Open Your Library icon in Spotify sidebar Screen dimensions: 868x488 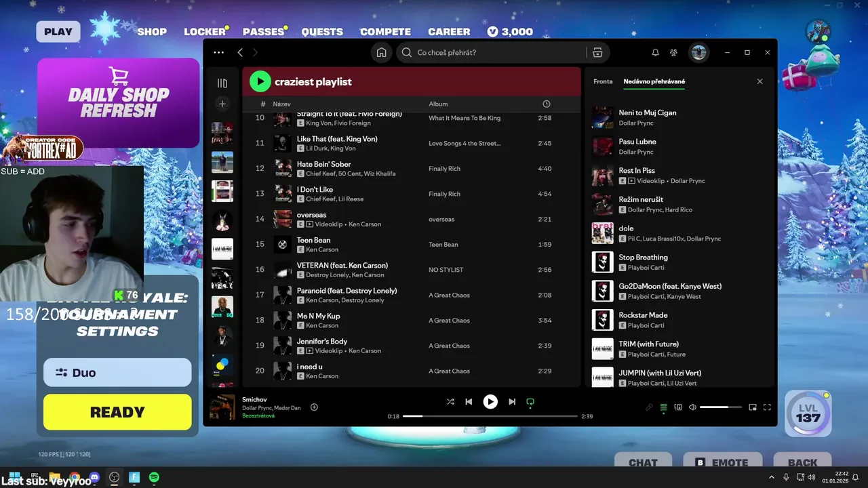[222, 83]
